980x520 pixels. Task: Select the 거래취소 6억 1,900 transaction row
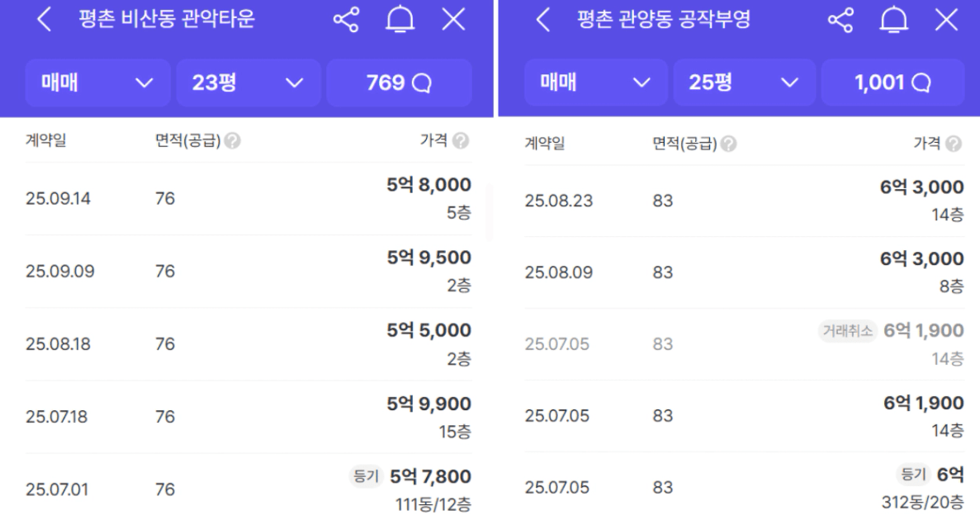[x=743, y=344]
